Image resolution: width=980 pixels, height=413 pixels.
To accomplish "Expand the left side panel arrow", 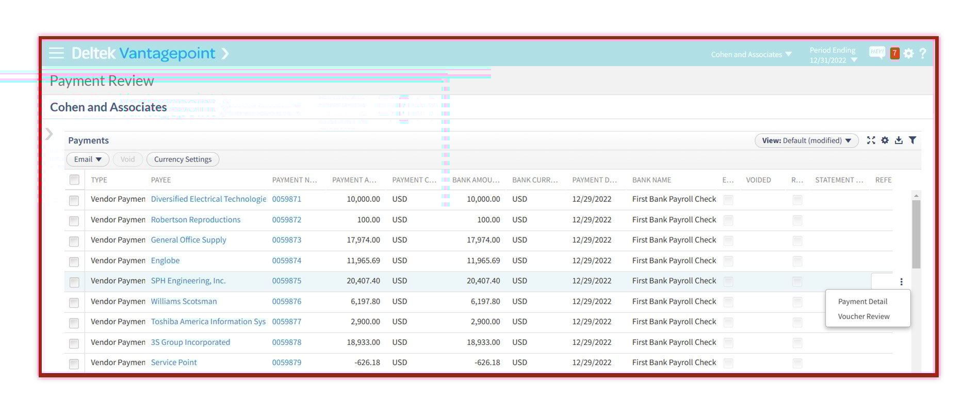I will point(49,134).
